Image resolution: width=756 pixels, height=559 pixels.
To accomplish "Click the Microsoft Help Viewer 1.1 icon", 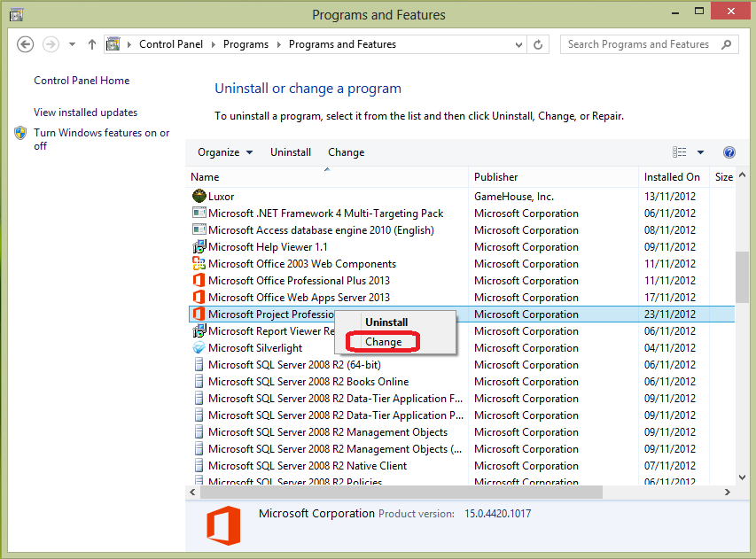I will (x=199, y=247).
